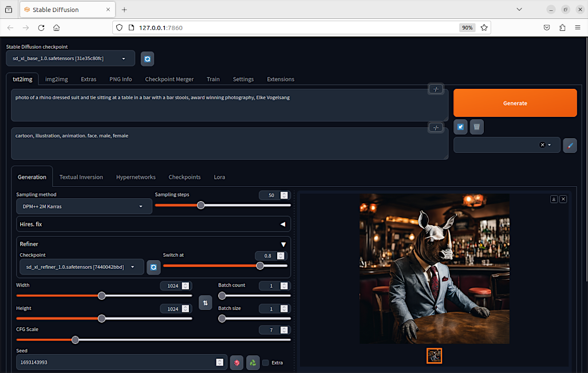Click the edit styles paintbrush icon

tap(570, 145)
